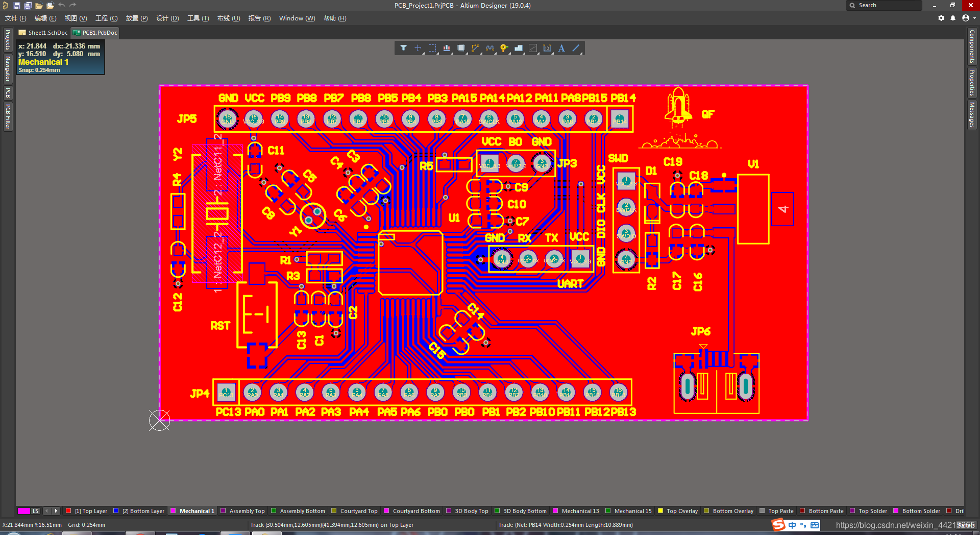980x535 pixels.
Task: Open the Projects side panel
Action: click(8, 40)
